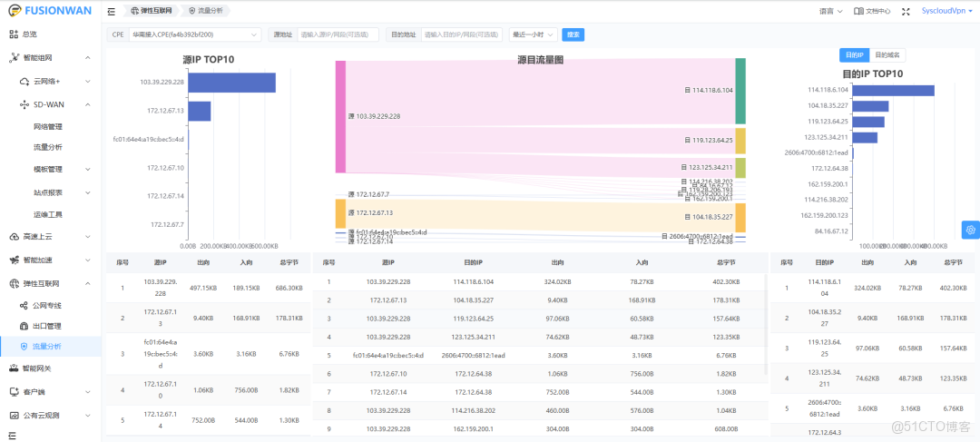Enter fullscreen with the expand arrows icon
This screenshot has width=980, height=442.
pyautogui.click(x=906, y=11)
